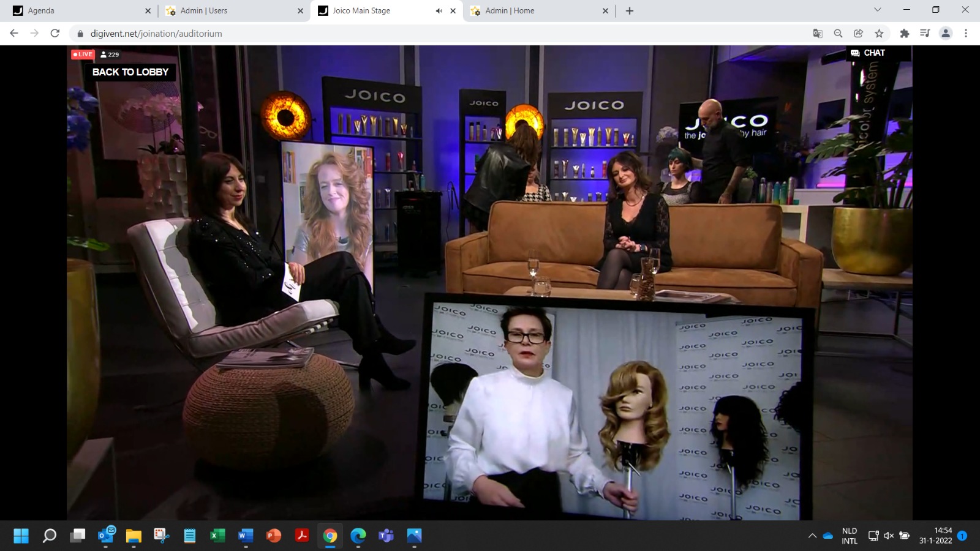Select Google Chrome on the taskbar
This screenshot has width=980, height=551.
(x=330, y=536)
